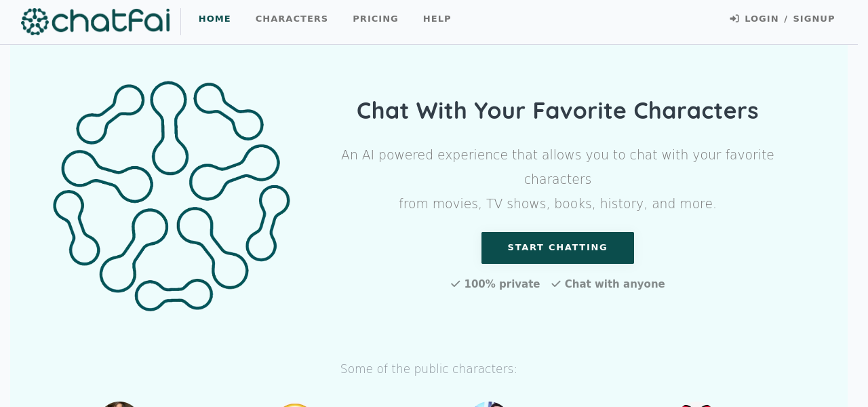Click the checkmark beside Chat with anyone
This screenshot has height=407, width=868.
(556, 284)
